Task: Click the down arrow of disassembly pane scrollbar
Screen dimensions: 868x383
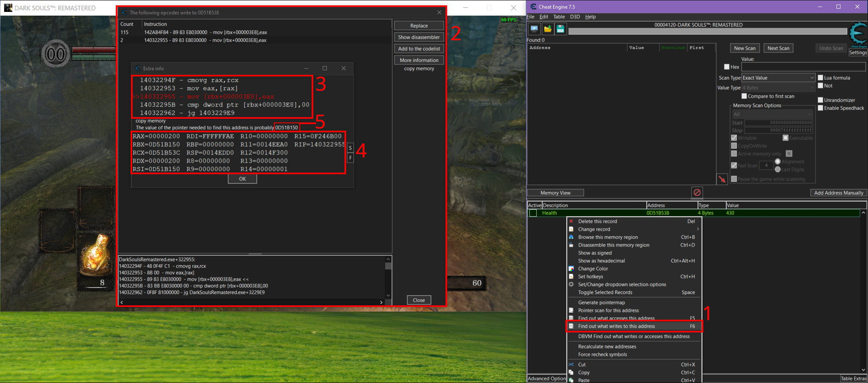Action: pyautogui.click(x=388, y=295)
